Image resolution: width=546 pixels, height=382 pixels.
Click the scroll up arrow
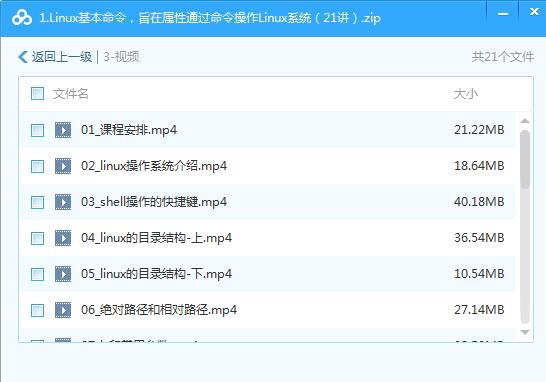(525, 121)
